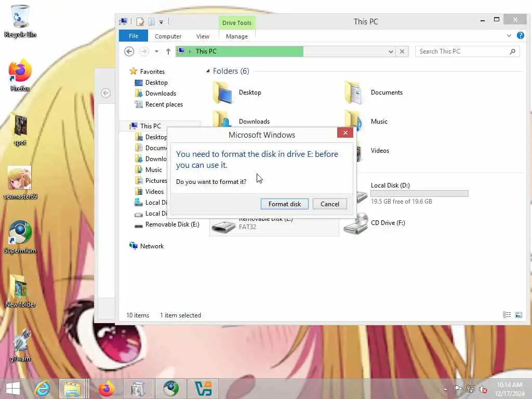
Task: Select Favorites in the navigation pane
Action: pos(152,72)
